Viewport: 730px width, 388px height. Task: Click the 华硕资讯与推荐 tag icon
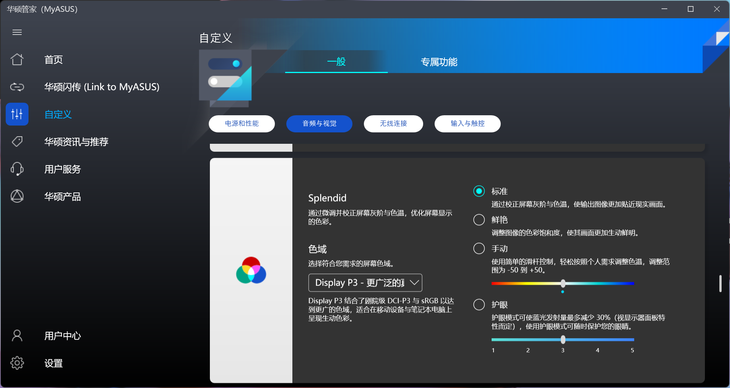(17, 142)
